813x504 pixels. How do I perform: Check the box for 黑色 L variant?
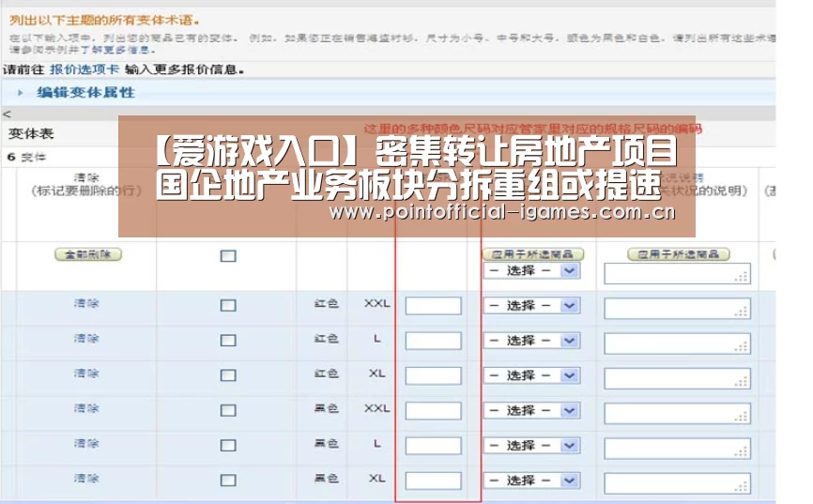pos(228,446)
